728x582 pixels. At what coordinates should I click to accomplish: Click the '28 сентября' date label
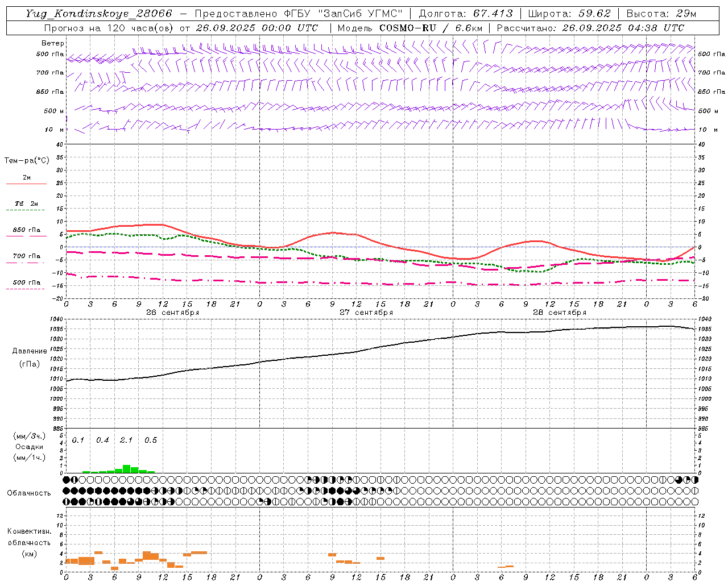pos(560,312)
